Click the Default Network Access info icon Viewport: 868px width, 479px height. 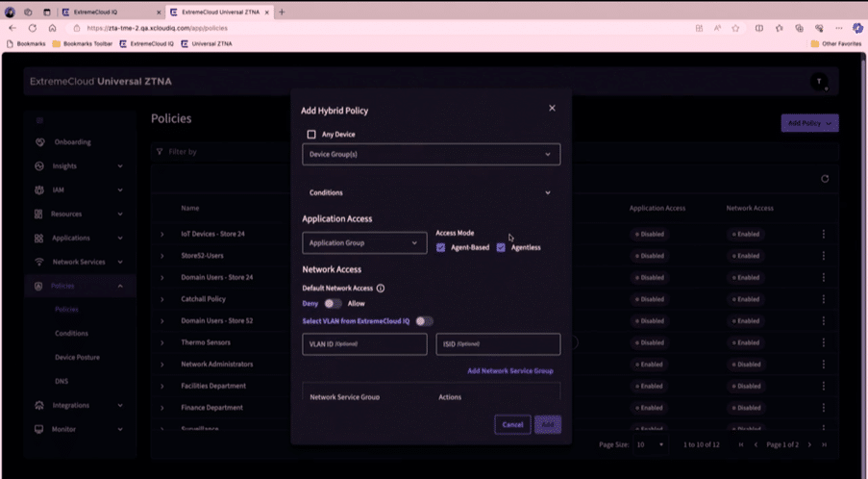381,288
